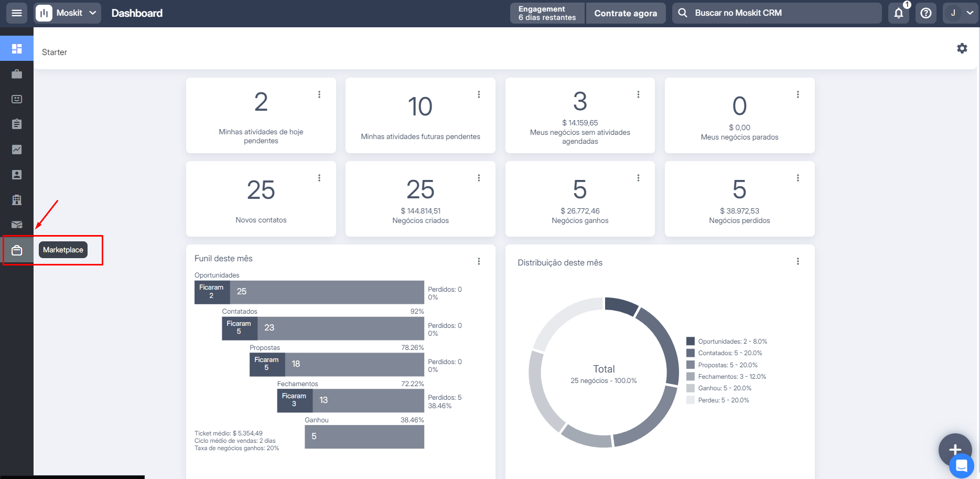Image resolution: width=980 pixels, height=479 pixels.
Task: Open options menu for Distribuição deste mês
Action: click(798, 261)
